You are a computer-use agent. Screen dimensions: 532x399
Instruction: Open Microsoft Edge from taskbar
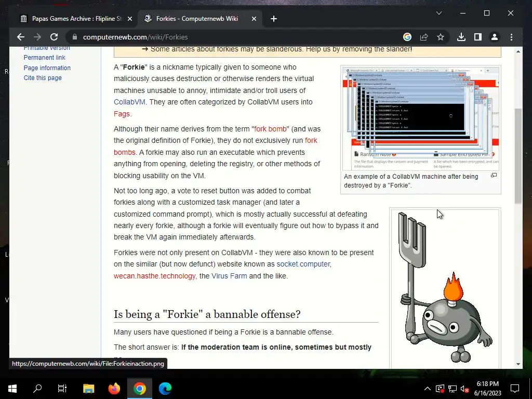tap(165, 389)
